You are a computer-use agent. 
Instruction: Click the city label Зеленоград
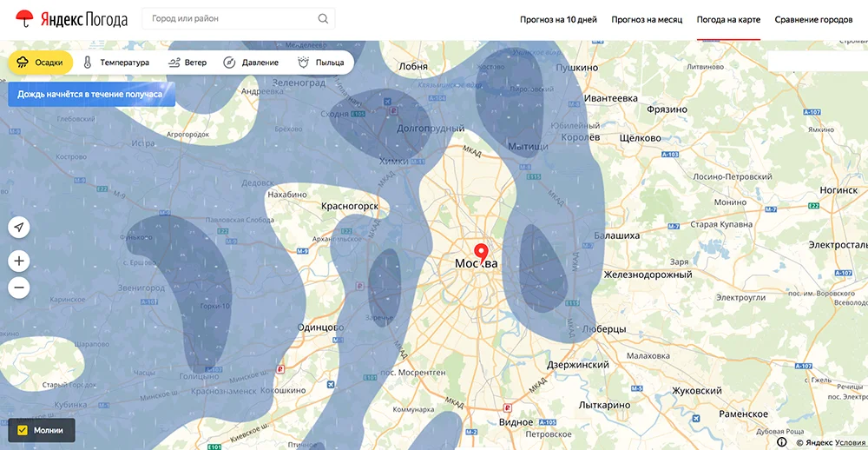(300, 82)
